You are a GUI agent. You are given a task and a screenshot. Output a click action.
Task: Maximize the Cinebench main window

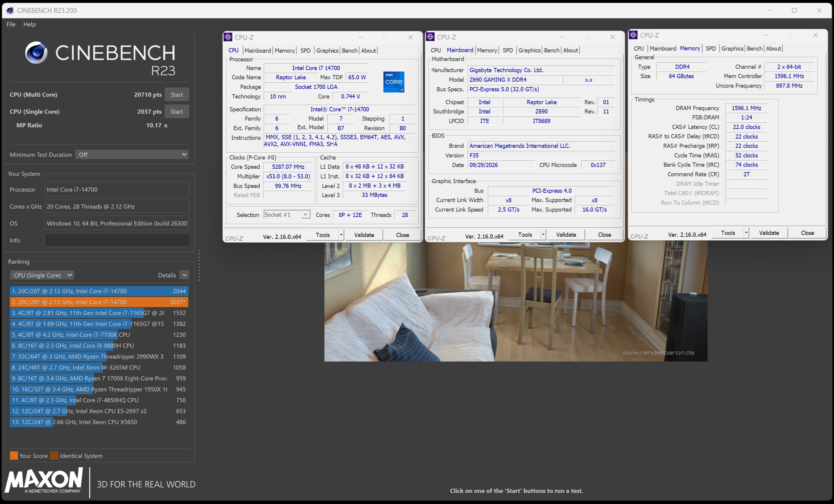(794, 10)
